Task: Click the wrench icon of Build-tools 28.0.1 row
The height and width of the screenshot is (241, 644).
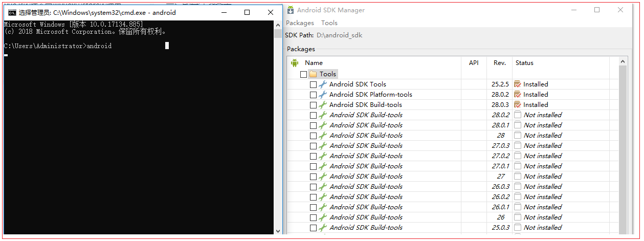Action: coord(323,125)
